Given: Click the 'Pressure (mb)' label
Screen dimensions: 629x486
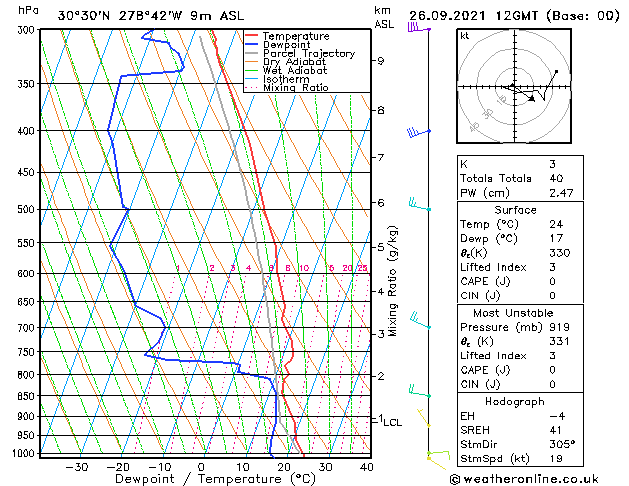Looking at the screenshot, I should point(501,327).
